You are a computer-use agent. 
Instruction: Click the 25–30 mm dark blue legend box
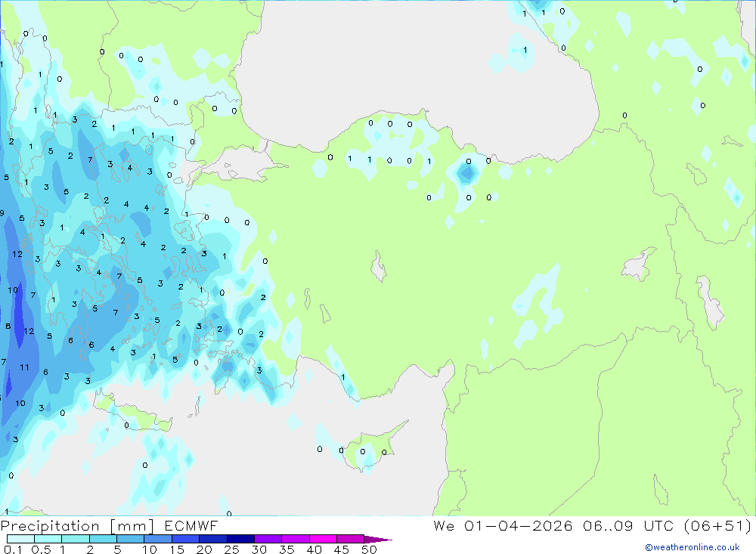pyautogui.click(x=240, y=539)
